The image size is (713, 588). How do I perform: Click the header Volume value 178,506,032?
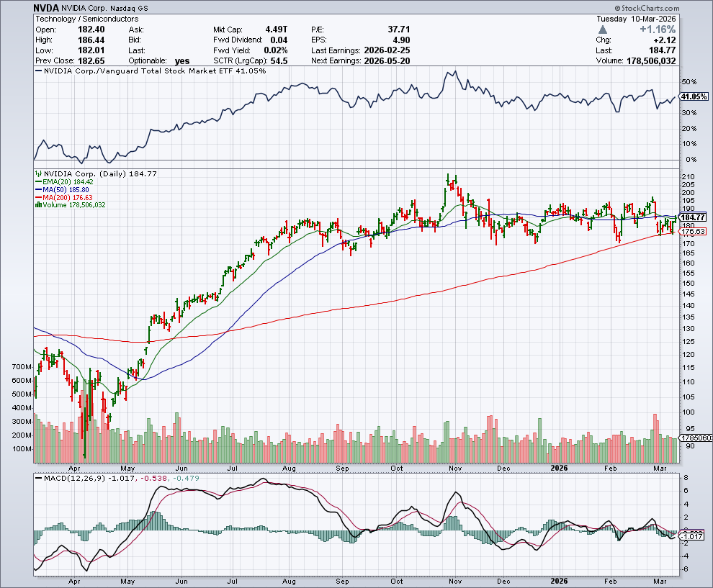(651, 61)
